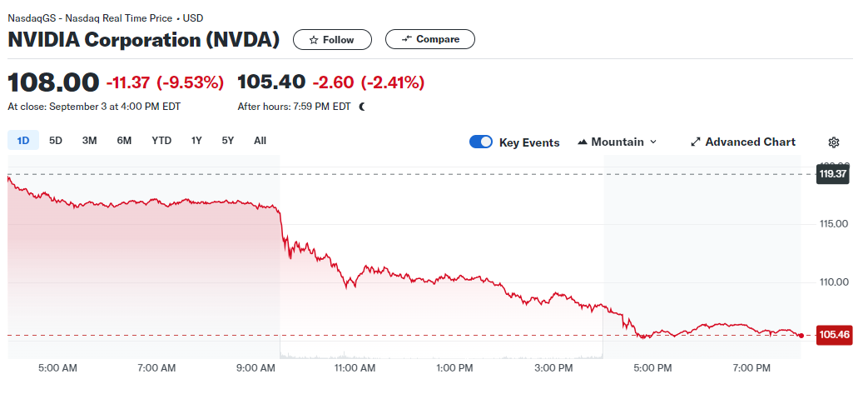
Task: Click the after-hours moon icon
Action: pyautogui.click(x=362, y=107)
